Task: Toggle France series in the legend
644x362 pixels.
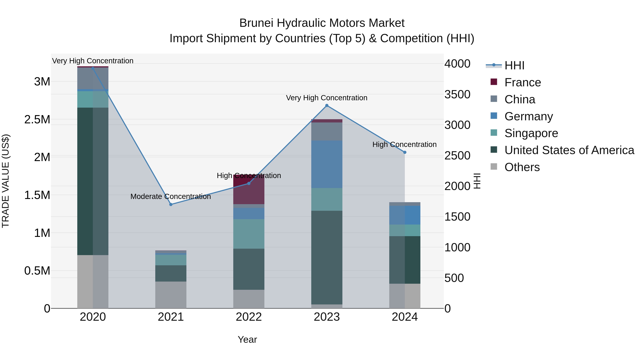Action: click(516, 82)
